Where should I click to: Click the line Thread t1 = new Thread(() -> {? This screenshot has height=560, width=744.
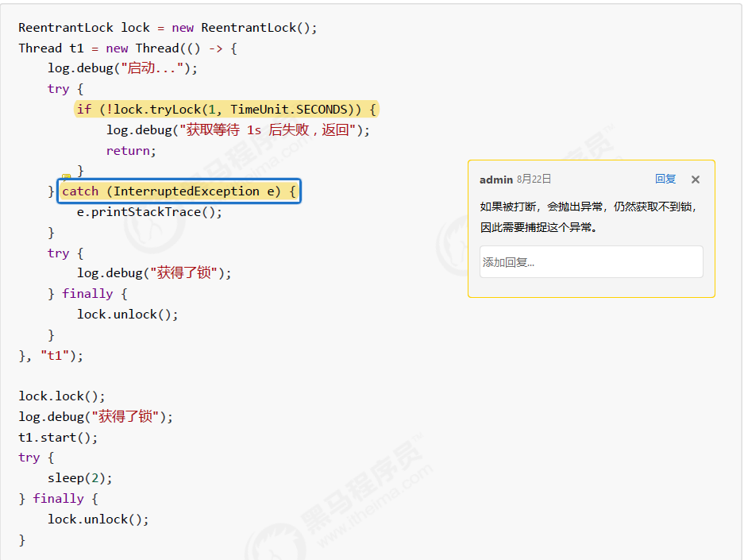click(x=128, y=48)
